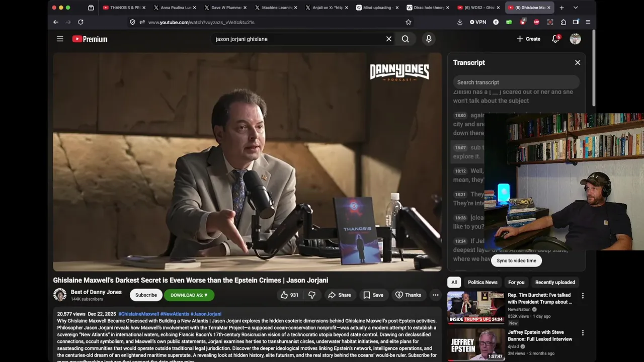Click the magnifier search button
The height and width of the screenshot is (362, 644).
[x=405, y=39]
